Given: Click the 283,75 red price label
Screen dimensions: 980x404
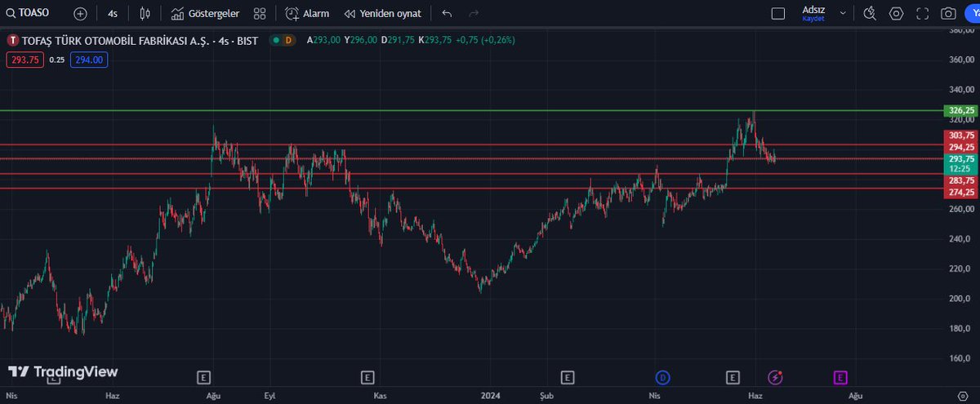Looking at the screenshot, I should tap(961, 180).
